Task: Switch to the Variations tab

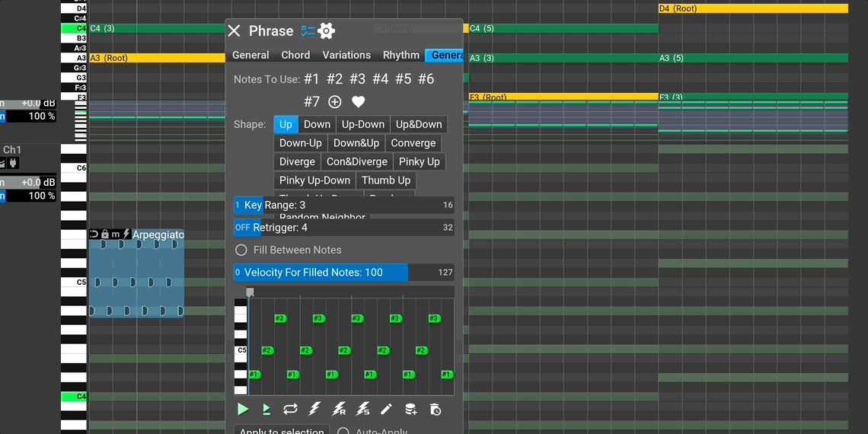Action: coord(346,56)
